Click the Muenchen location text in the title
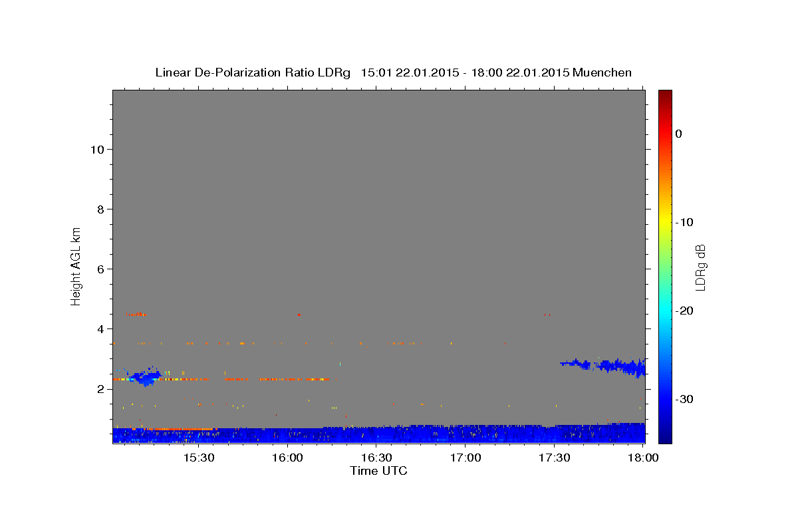The image size is (798, 532). (602, 72)
